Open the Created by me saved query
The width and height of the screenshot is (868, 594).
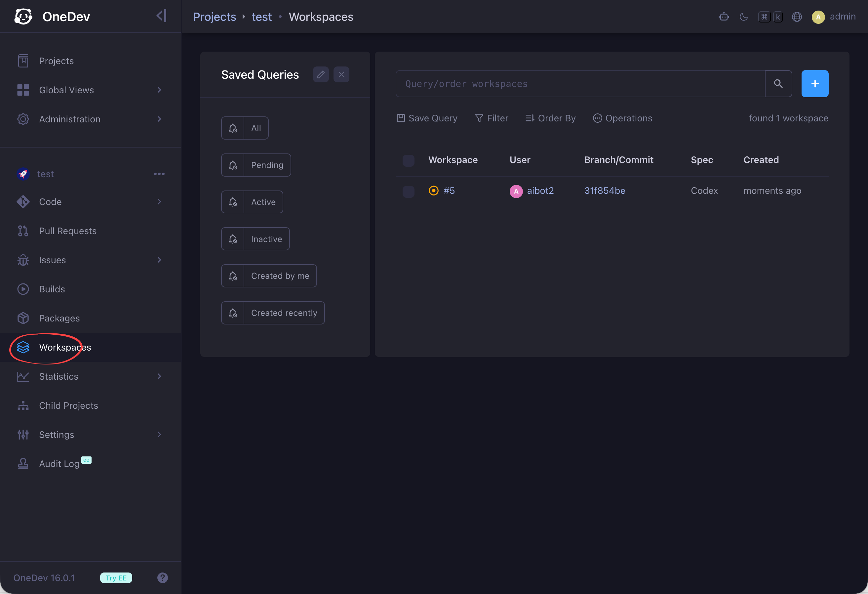click(280, 276)
